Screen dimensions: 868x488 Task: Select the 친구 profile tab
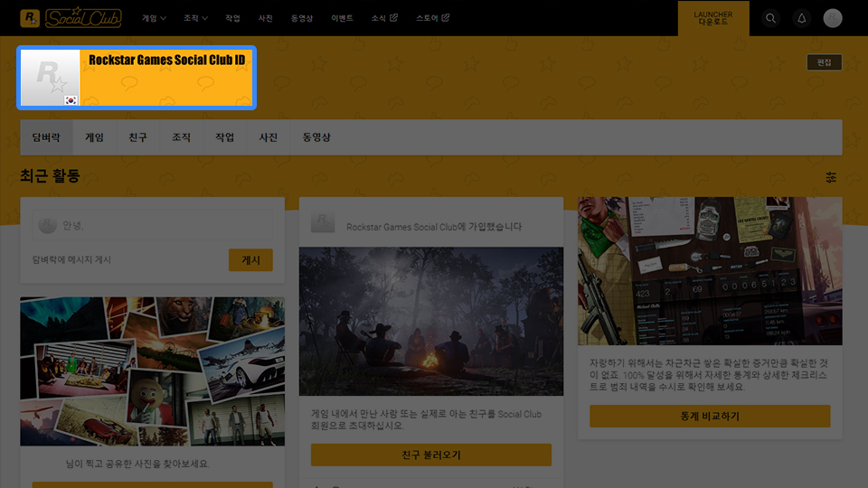point(137,137)
